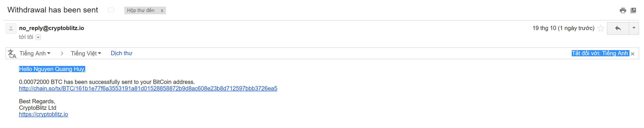The width and height of the screenshot is (644, 128).
Task: Expand recipient details next to tới tôi
Action: pos(38,37)
